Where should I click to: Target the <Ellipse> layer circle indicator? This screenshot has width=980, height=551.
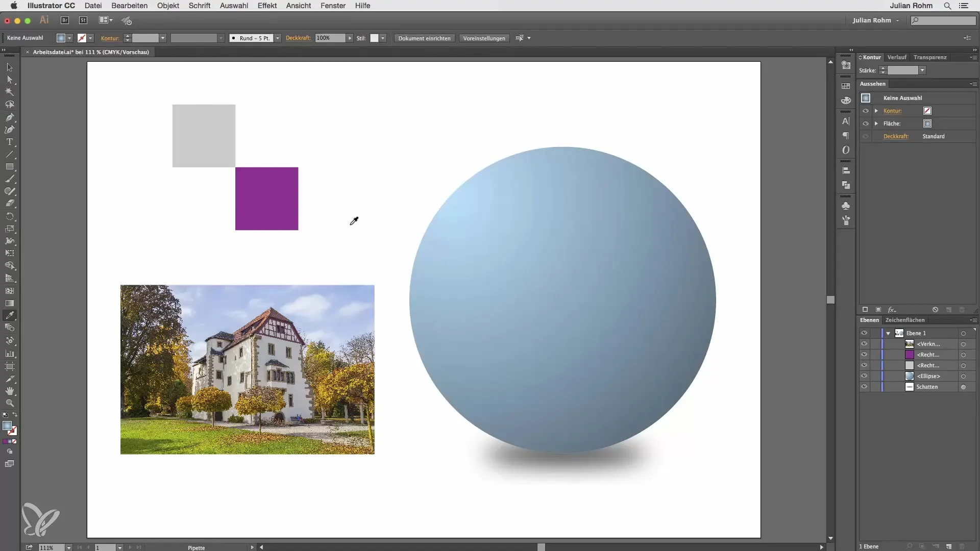(x=963, y=377)
